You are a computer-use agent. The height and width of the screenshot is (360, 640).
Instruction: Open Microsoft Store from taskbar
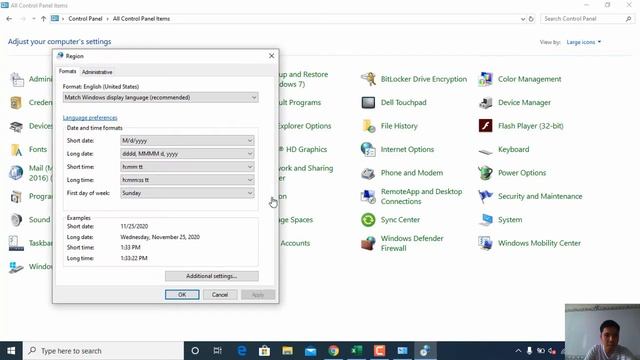pos(264,351)
